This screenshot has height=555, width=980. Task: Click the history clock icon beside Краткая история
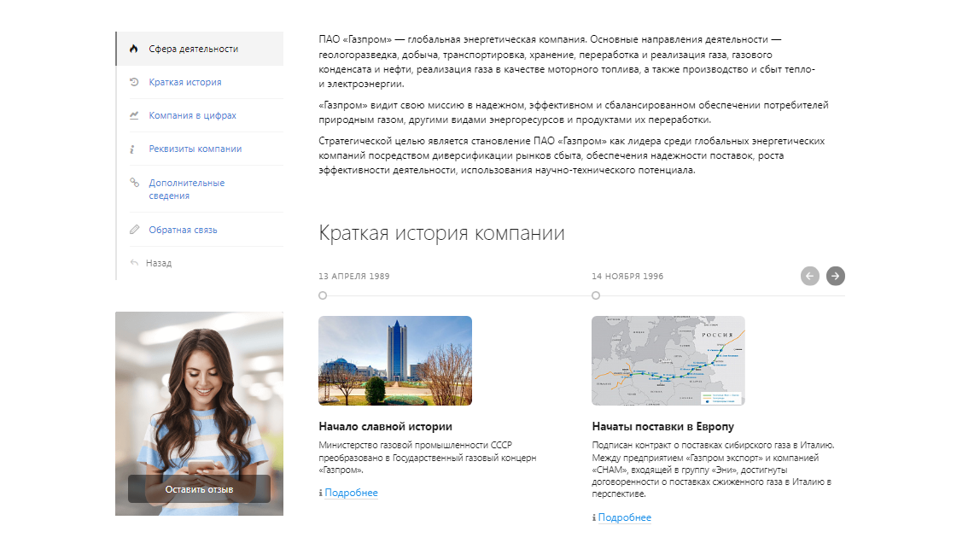click(x=134, y=82)
